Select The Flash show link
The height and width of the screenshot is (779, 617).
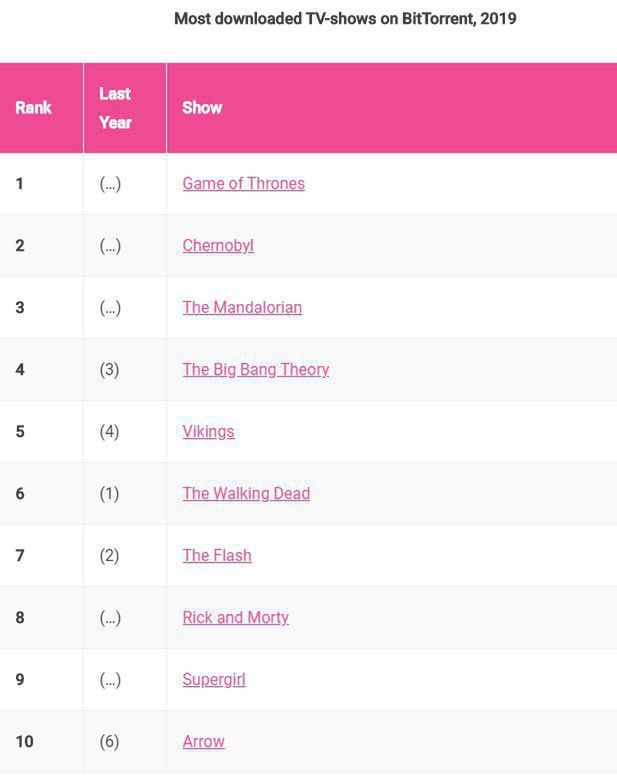tap(217, 556)
